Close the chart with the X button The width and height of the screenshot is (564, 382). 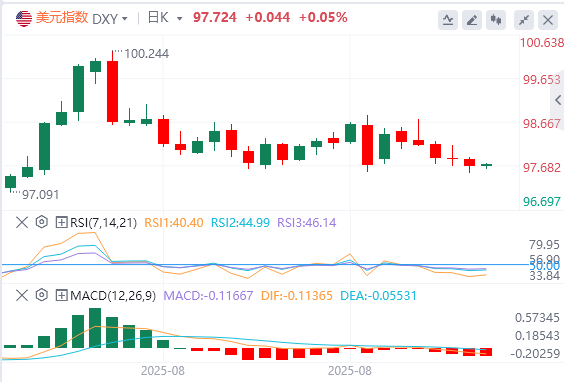548,20
